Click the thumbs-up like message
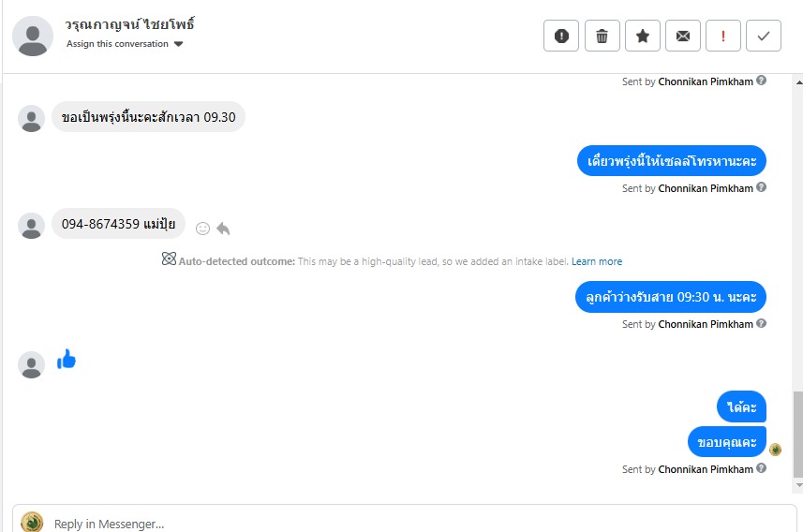 tap(66, 359)
